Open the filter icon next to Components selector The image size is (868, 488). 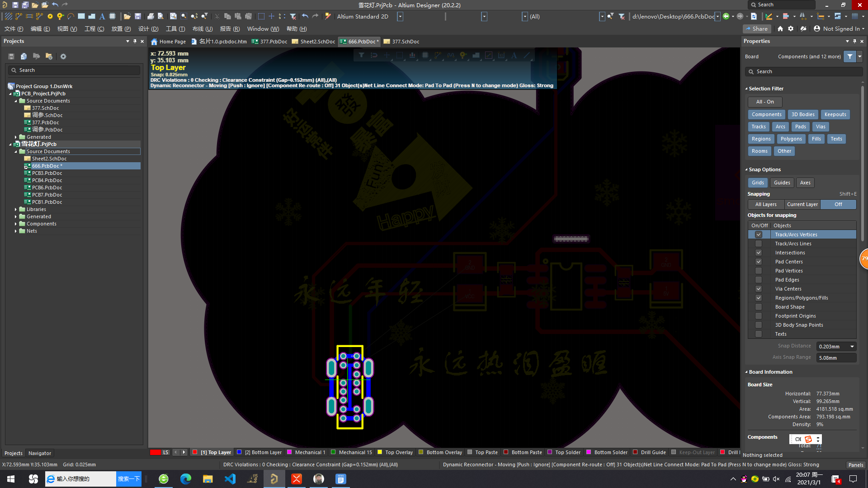(x=849, y=56)
